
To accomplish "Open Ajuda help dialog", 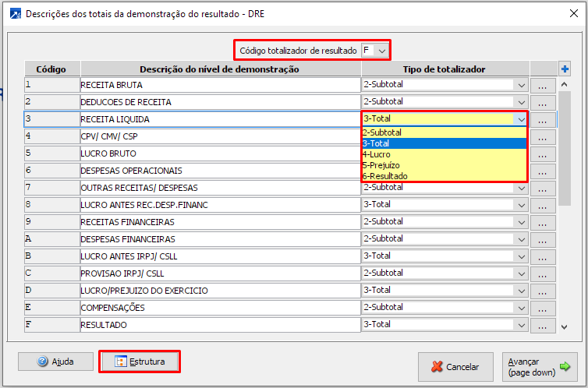I will [x=55, y=362].
